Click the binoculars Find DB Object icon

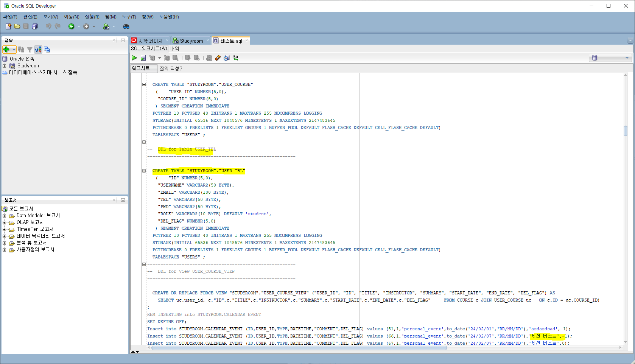[x=126, y=26]
